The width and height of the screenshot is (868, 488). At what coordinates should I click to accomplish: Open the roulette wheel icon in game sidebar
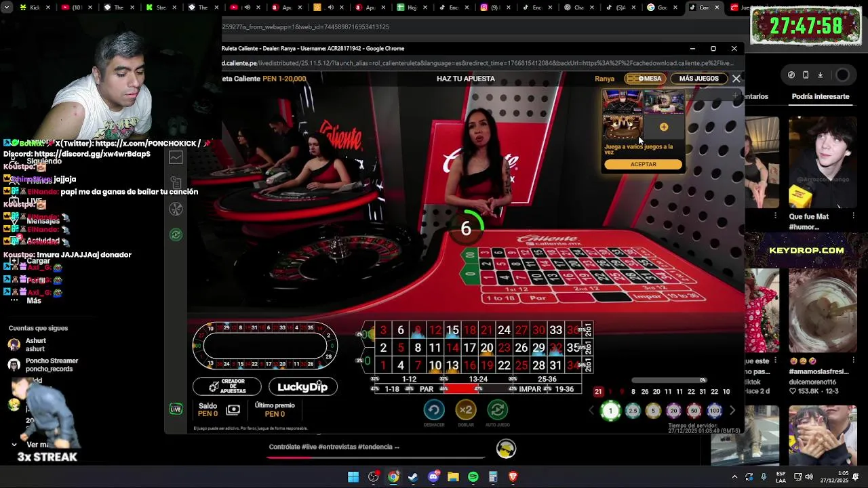pyautogui.click(x=176, y=209)
